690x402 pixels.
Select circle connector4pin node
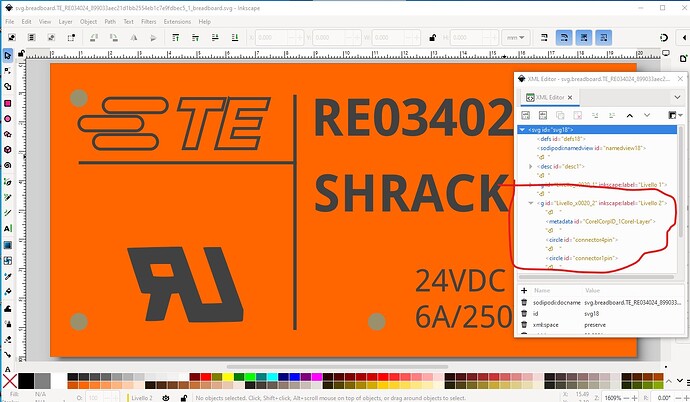(582, 240)
